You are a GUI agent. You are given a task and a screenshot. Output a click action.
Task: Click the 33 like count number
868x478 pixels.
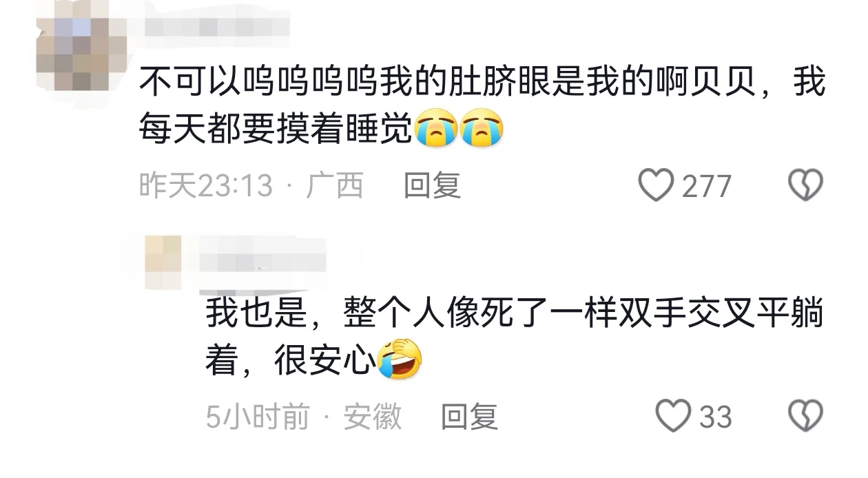716,417
